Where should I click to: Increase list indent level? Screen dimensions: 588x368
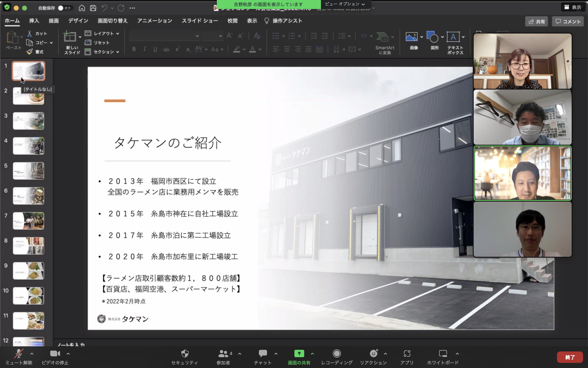coord(325,36)
